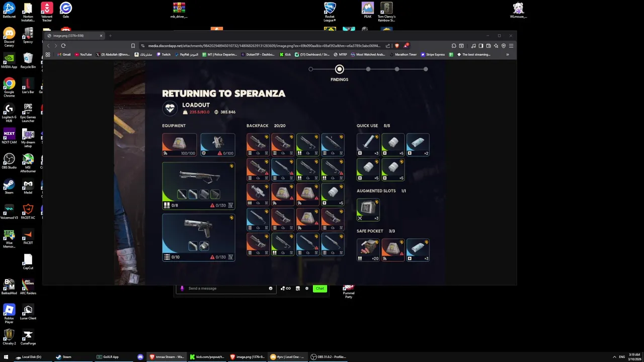Open the Medal desktop icon
Image resolution: width=644 pixels, height=362 pixels.
click(x=28, y=187)
